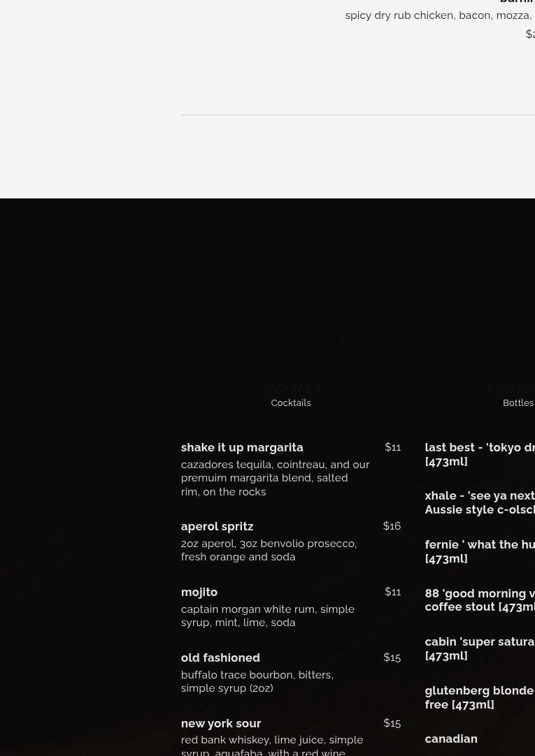Open the new york sour item
535x756 pixels.
click(x=221, y=723)
